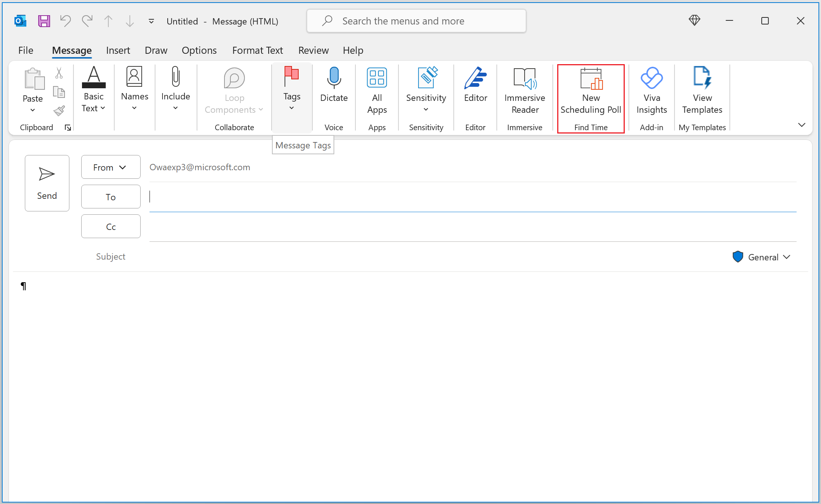Select the Insert ribbon tab
This screenshot has width=821, height=504.
pyautogui.click(x=117, y=50)
